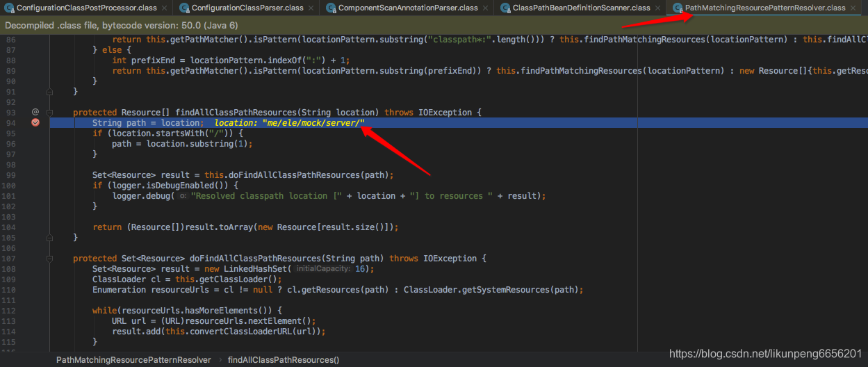This screenshot has width=868, height=367.
Task: Click the class icon on the ConfigurationClassParser.class tab
Action: tap(183, 8)
